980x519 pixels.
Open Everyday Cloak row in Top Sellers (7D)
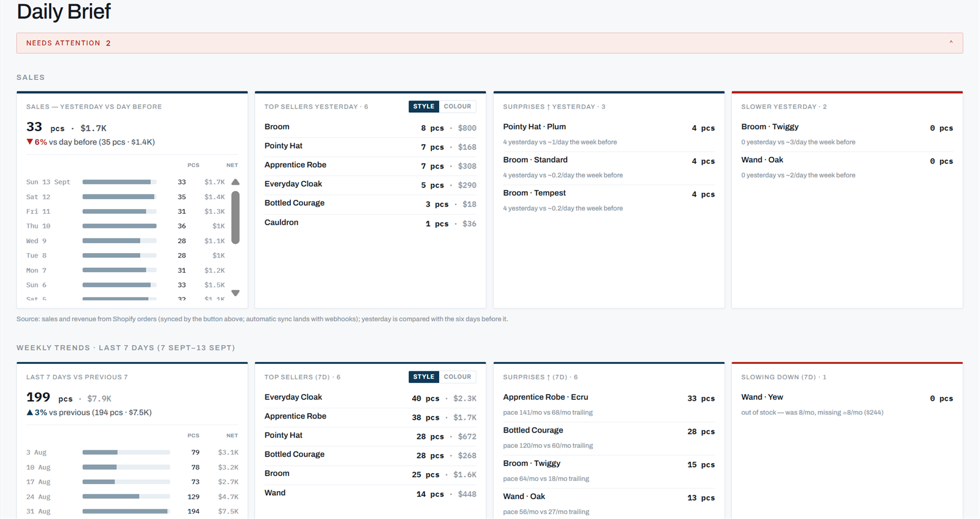[370, 398]
